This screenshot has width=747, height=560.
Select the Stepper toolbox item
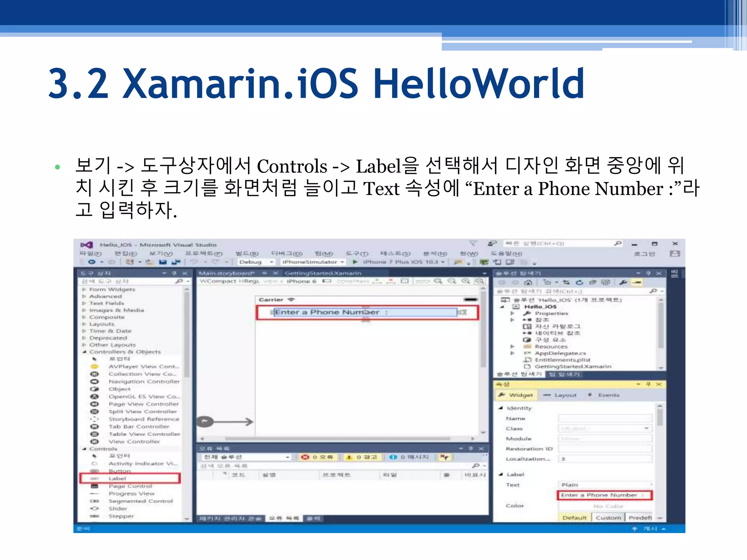tap(121, 516)
